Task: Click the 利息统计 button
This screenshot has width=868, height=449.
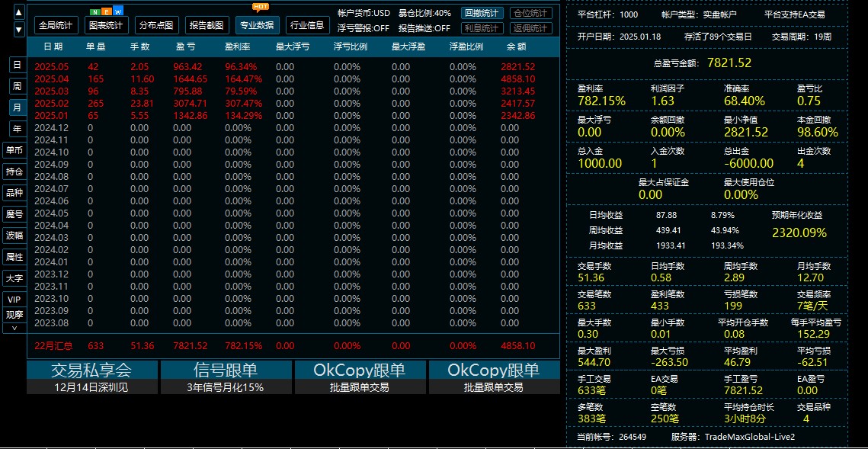Action: pyautogui.click(x=482, y=28)
